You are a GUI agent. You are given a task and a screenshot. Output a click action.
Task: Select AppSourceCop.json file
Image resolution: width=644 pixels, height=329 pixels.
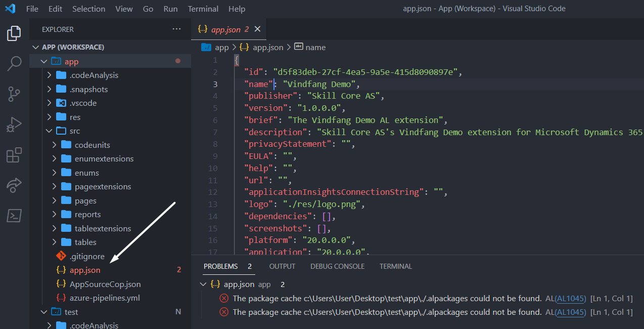tap(105, 284)
